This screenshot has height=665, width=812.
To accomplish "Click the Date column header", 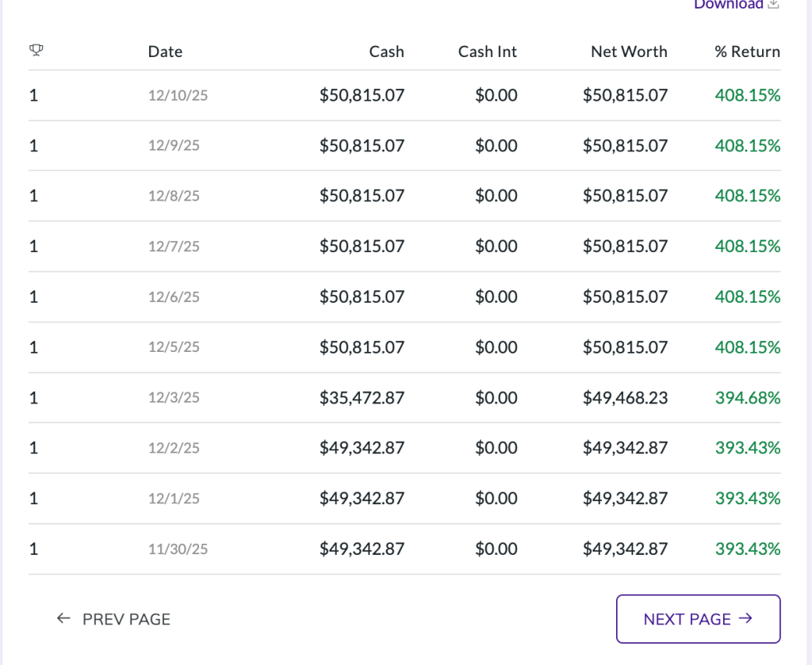I will pyautogui.click(x=165, y=52).
